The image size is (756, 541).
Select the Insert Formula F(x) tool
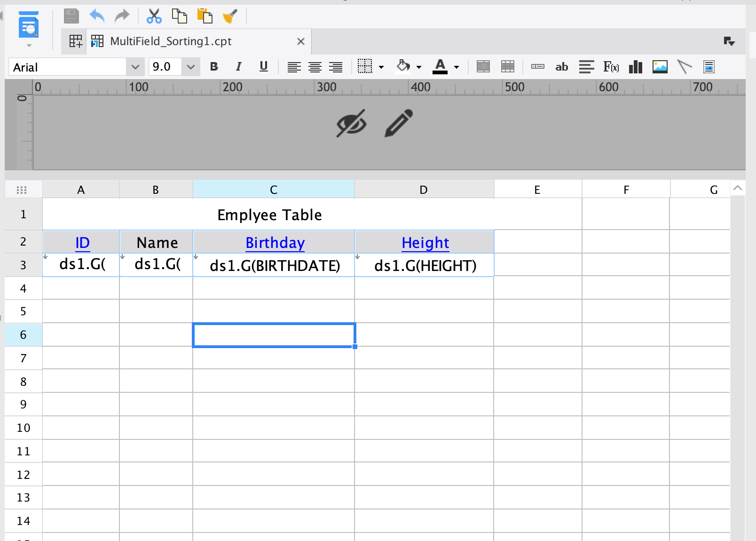(x=611, y=67)
